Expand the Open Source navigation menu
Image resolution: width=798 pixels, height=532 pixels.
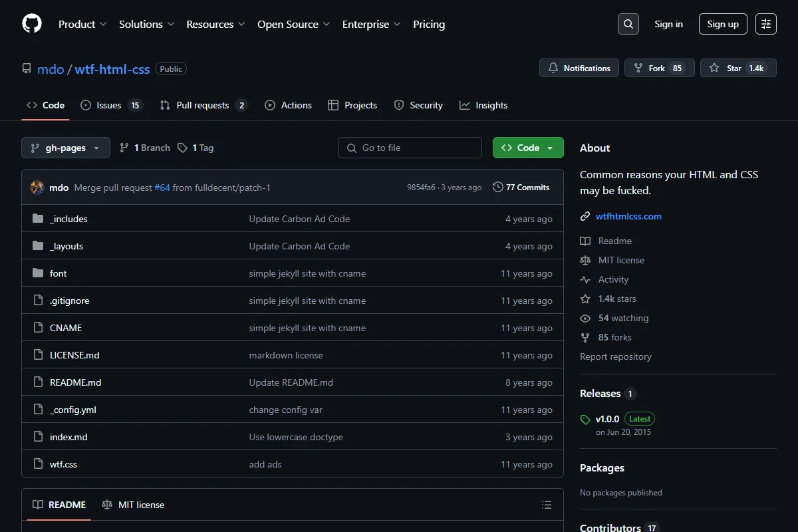coord(294,24)
